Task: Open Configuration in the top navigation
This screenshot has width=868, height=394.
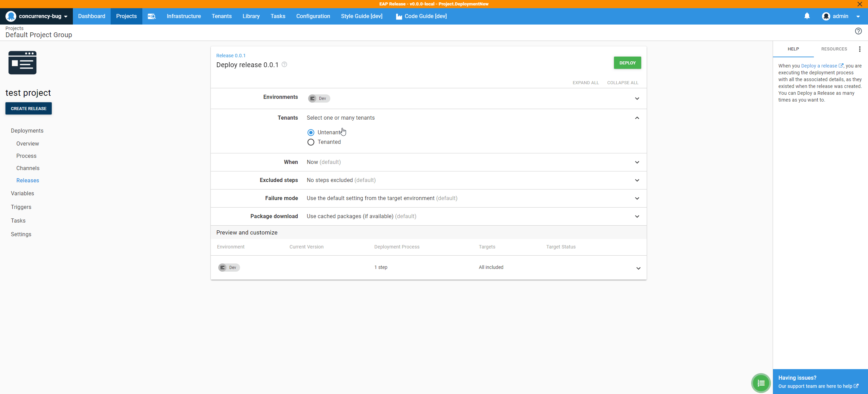Action: 313,16
